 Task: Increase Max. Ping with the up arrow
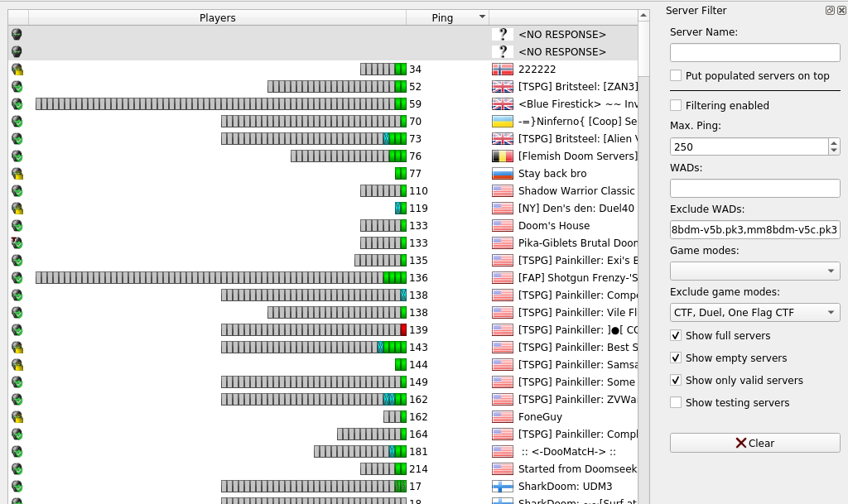833,142
